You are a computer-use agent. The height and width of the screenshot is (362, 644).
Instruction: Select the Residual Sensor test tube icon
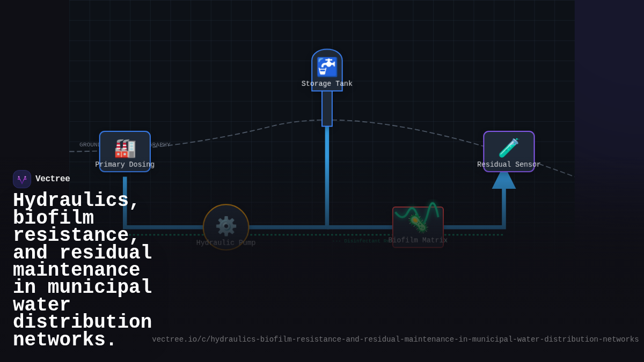pos(509,148)
